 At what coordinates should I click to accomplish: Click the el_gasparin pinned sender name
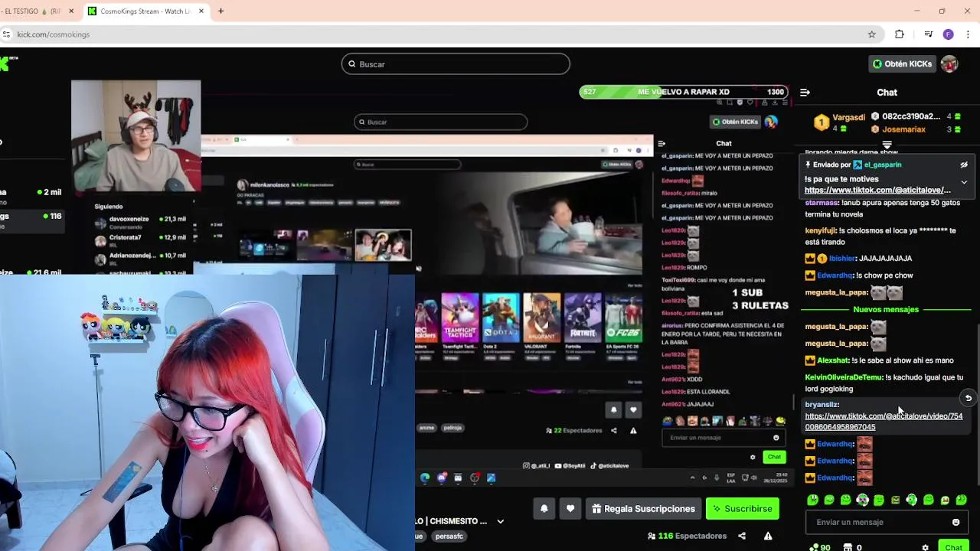(883, 165)
